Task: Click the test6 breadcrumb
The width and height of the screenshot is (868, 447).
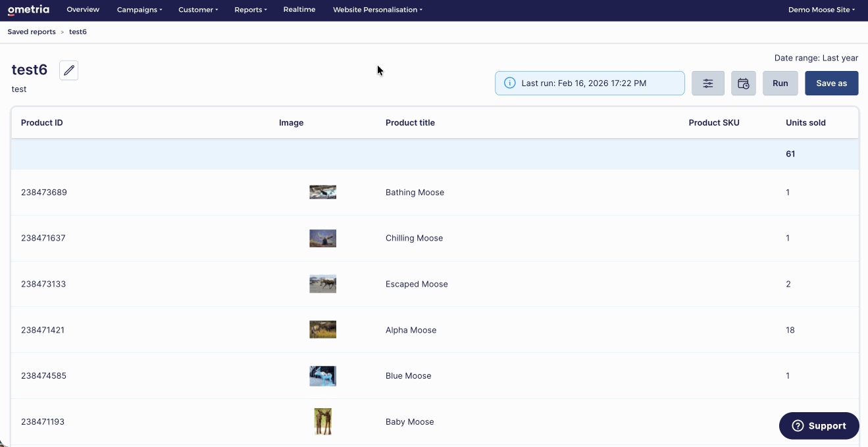Action: tap(78, 32)
